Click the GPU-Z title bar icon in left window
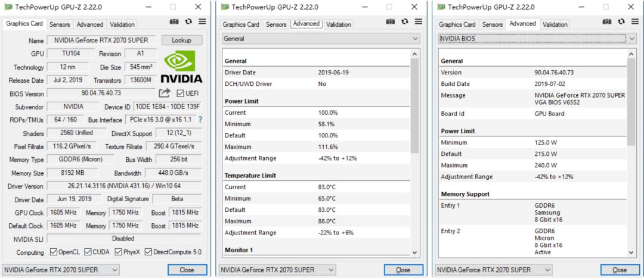 coord(8,7)
